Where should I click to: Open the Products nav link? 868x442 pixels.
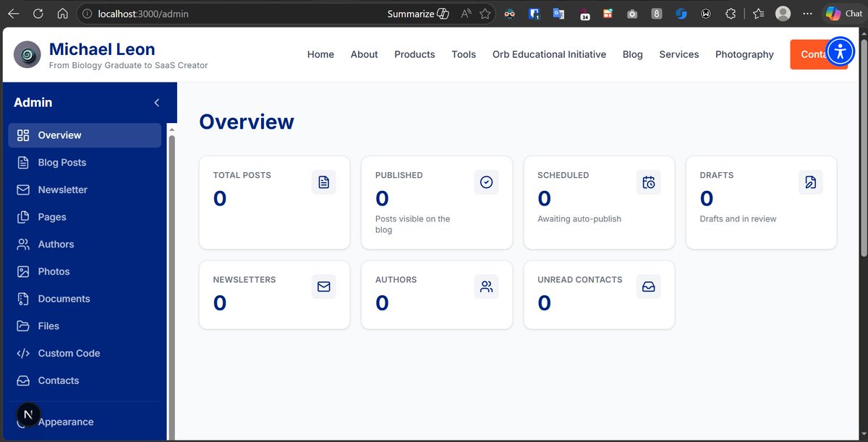414,54
